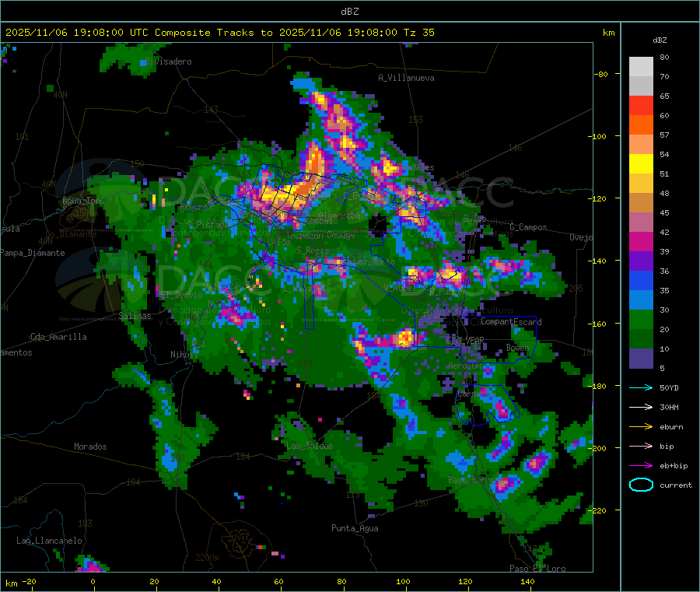Click the white 30HM track arrow in legend

[x=641, y=407]
